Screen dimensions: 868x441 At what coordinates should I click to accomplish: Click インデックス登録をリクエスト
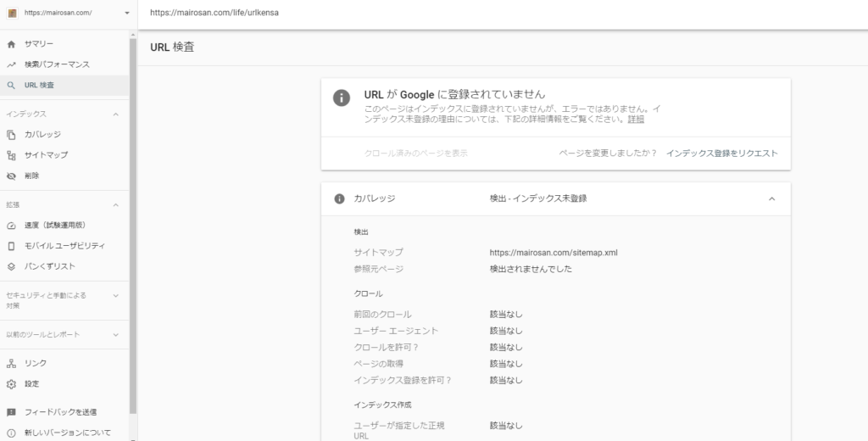click(721, 153)
